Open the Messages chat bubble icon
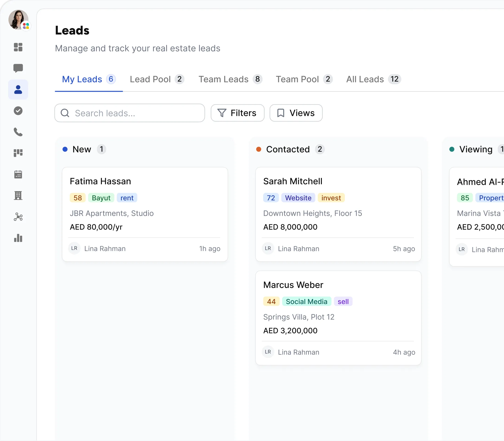504x441 pixels. 18,68
